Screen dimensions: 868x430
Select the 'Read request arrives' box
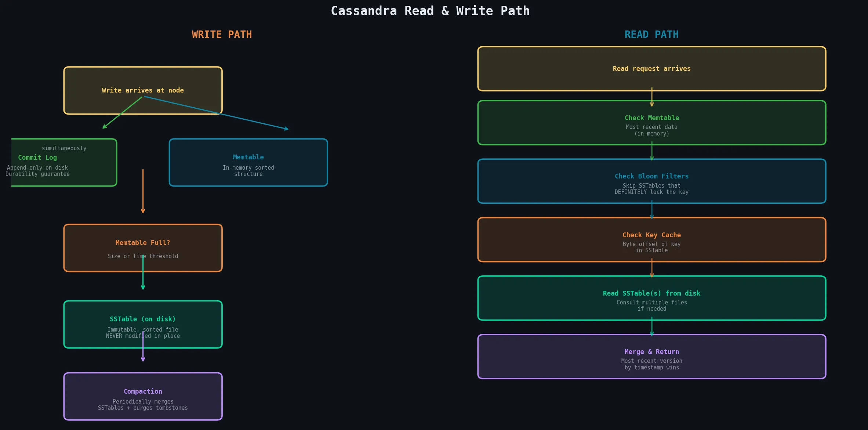pyautogui.click(x=651, y=69)
